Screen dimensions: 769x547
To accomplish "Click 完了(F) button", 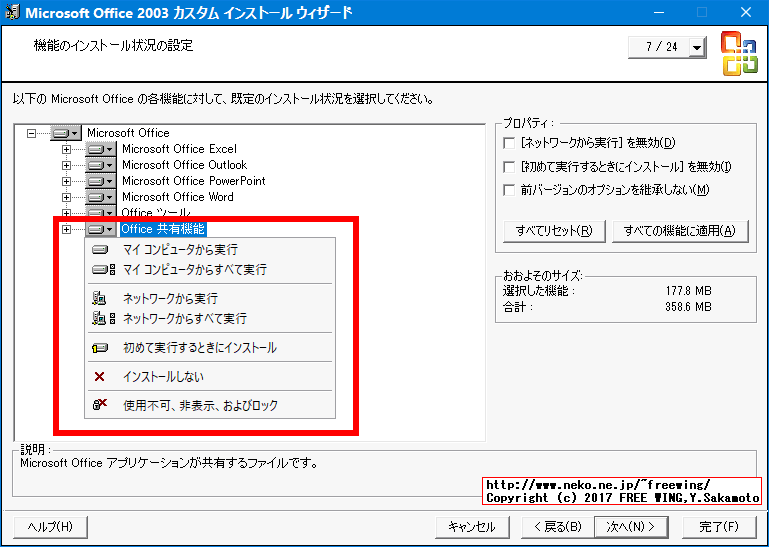I will [x=719, y=527].
